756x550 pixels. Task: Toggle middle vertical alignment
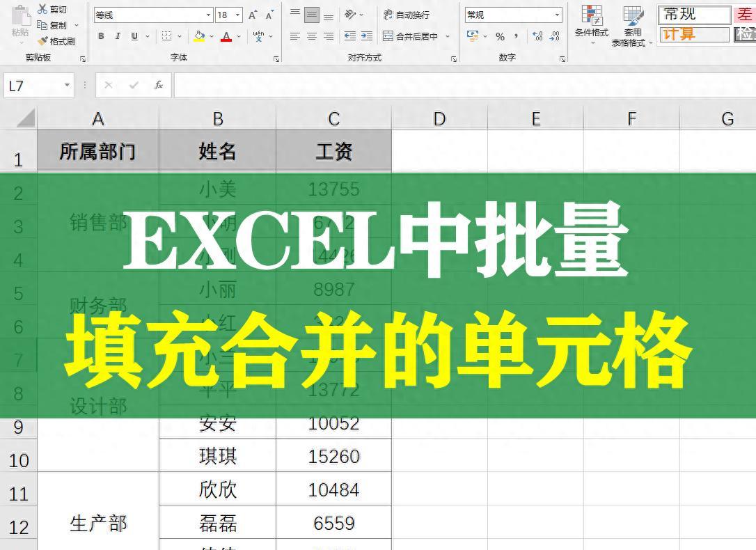[x=312, y=15]
